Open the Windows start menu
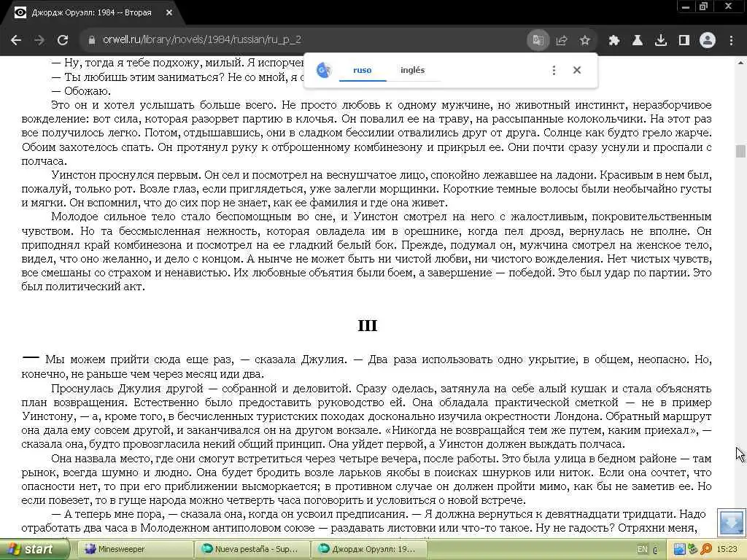 34,549
